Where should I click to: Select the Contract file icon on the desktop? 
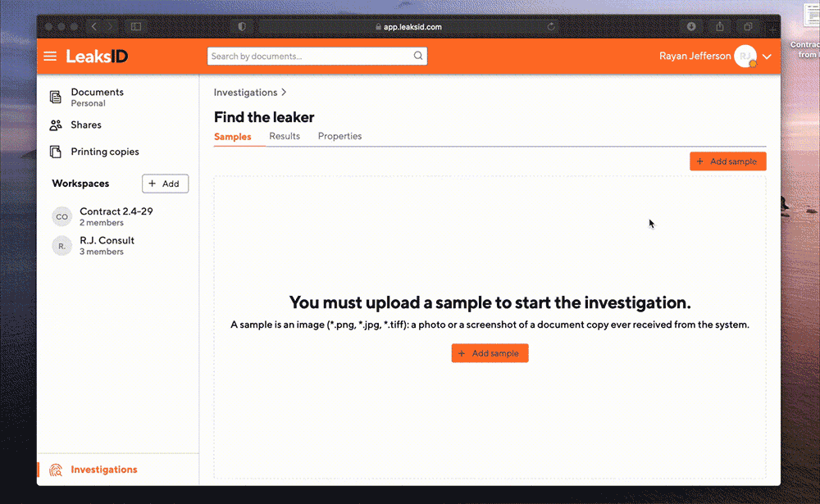(x=811, y=15)
